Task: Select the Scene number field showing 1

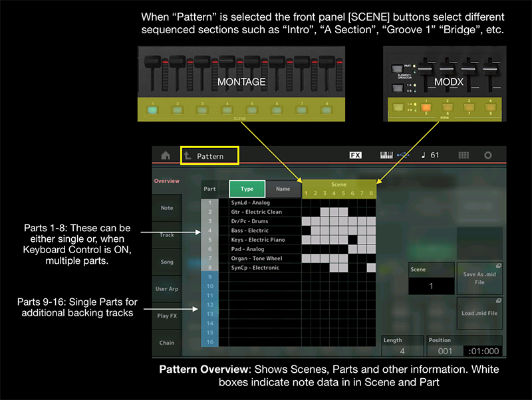Action: pos(431,286)
